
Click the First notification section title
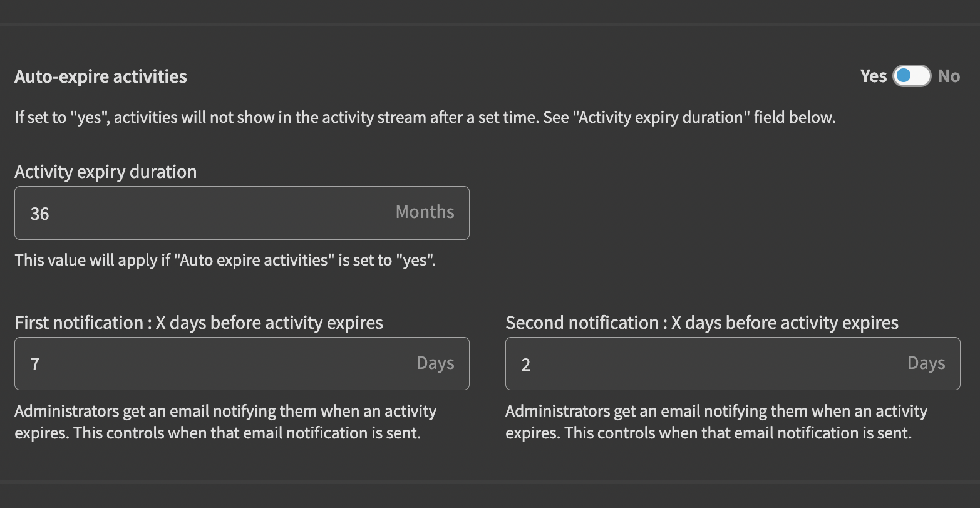pos(199,323)
